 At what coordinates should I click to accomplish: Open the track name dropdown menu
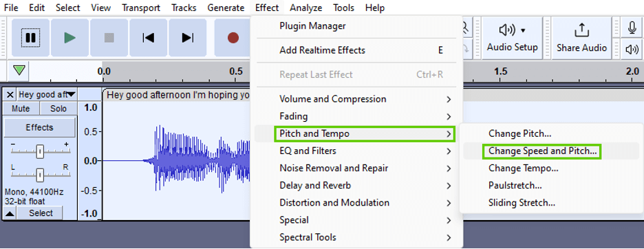pyautogui.click(x=47, y=95)
